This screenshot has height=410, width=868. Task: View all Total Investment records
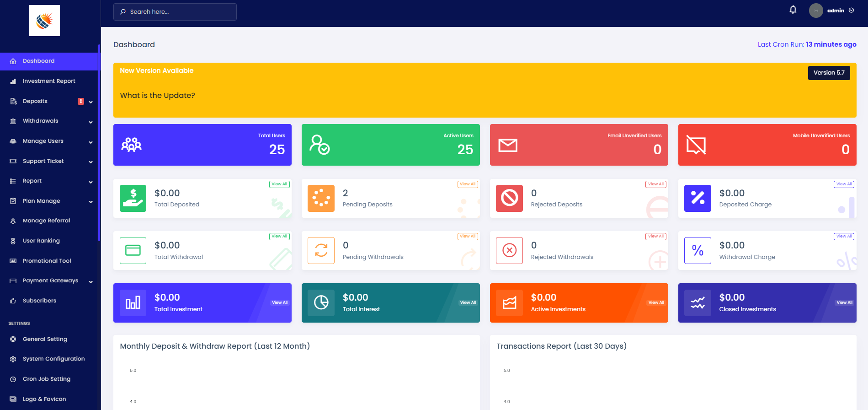point(279,302)
